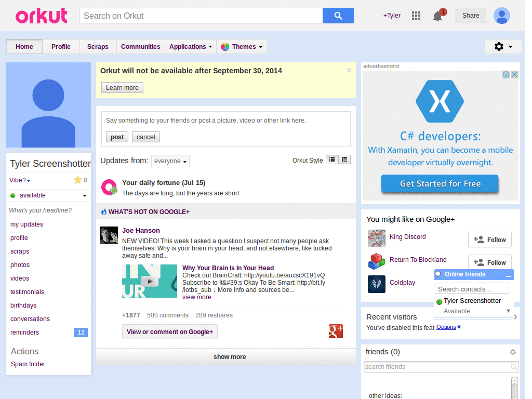Viewport: 532px width, 399px height.
Task: Click the Xamarin hexagon logo
Action: (440, 101)
